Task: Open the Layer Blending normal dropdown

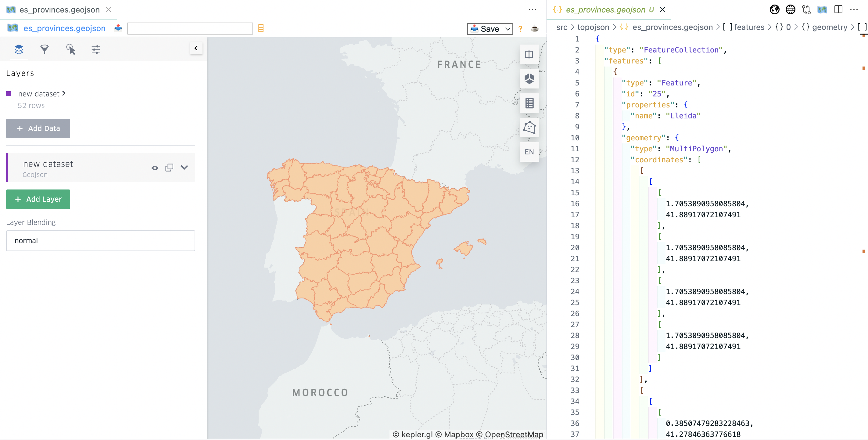Action: tap(100, 241)
